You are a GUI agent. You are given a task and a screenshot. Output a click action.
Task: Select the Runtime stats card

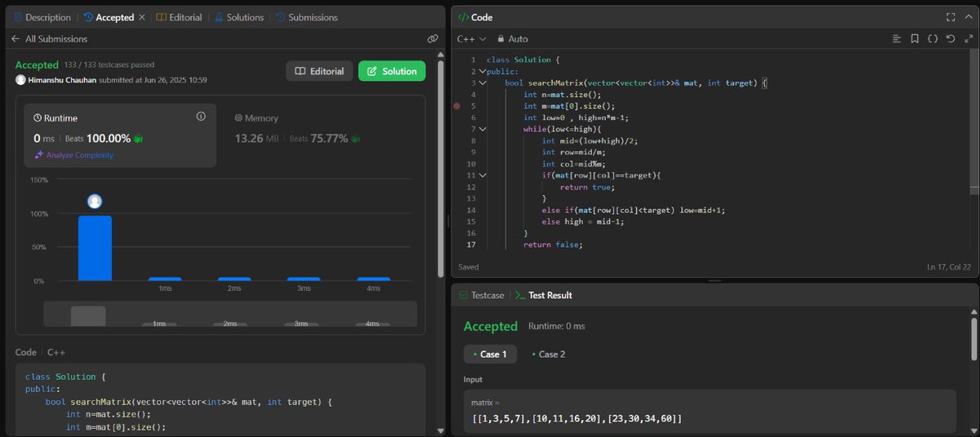pyautogui.click(x=119, y=135)
